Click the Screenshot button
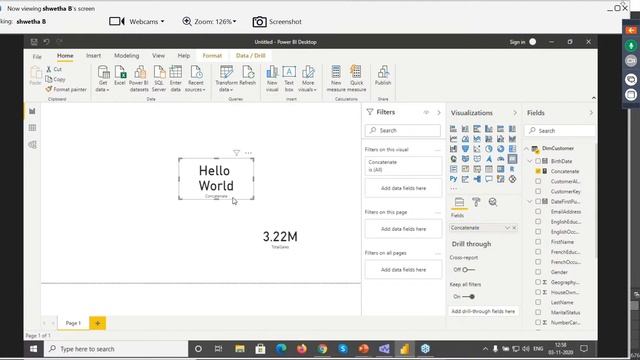The image size is (640, 360). (277, 22)
